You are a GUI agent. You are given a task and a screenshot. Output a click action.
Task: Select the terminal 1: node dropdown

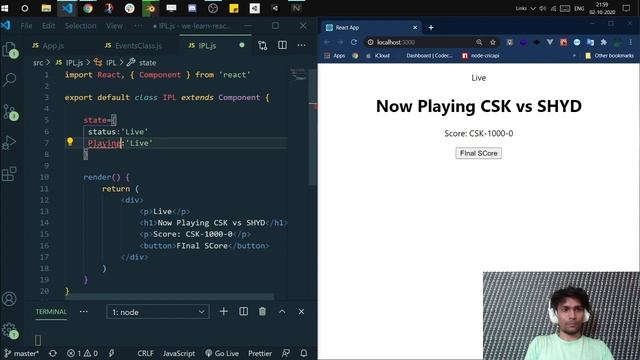158,312
